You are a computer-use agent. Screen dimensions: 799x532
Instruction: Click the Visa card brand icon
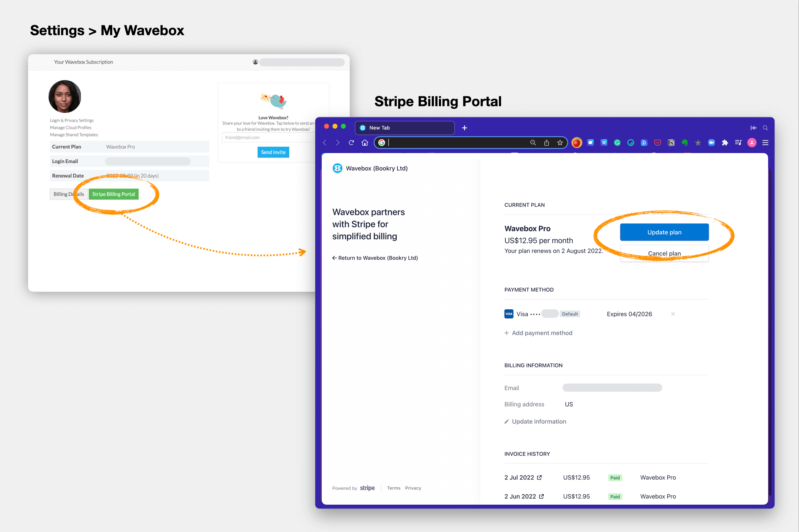(x=509, y=314)
